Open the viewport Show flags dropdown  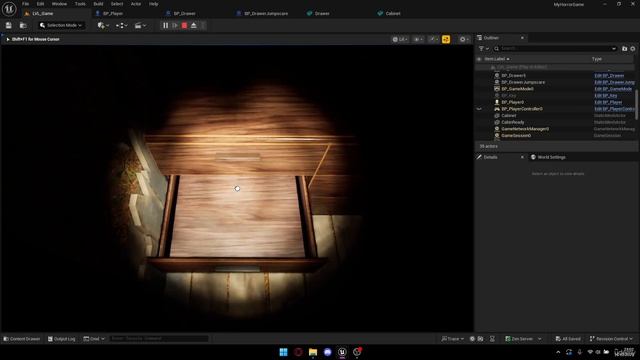(418, 39)
